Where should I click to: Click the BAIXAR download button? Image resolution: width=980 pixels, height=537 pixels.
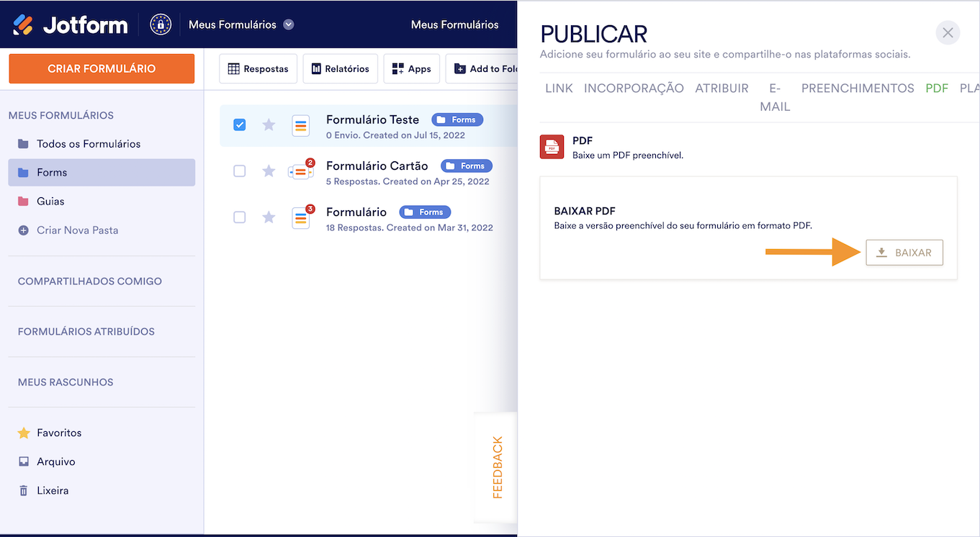(x=904, y=253)
